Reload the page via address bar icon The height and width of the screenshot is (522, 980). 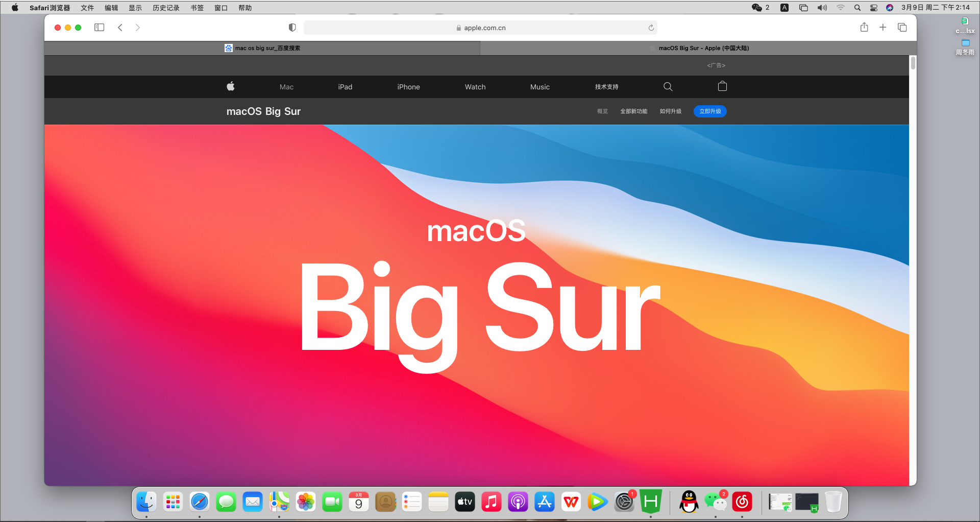coord(651,28)
